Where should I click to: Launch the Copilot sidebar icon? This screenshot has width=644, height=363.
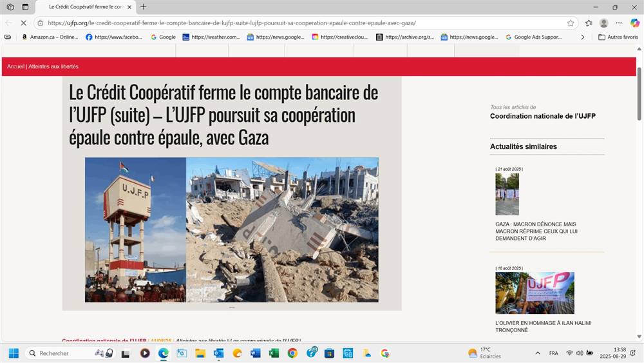coord(634,23)
